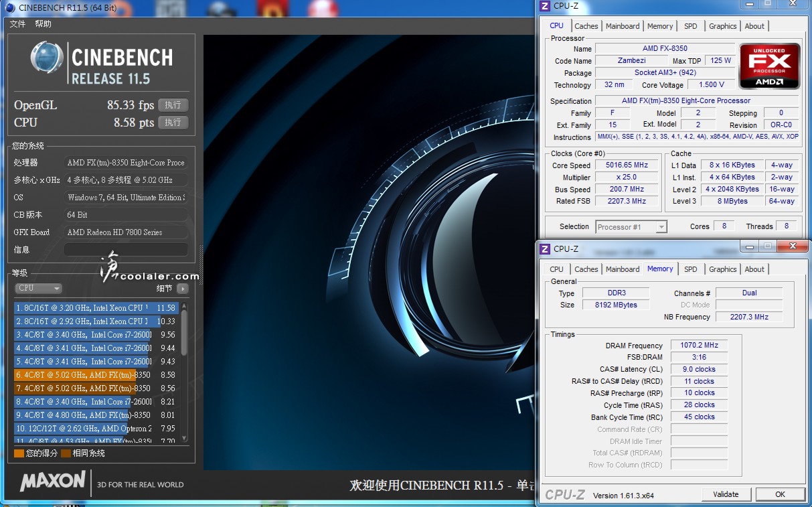Select ranking row 10, AMD Opteron scoring 7.95
812x507 pixels.
click(x=96, y=429)
